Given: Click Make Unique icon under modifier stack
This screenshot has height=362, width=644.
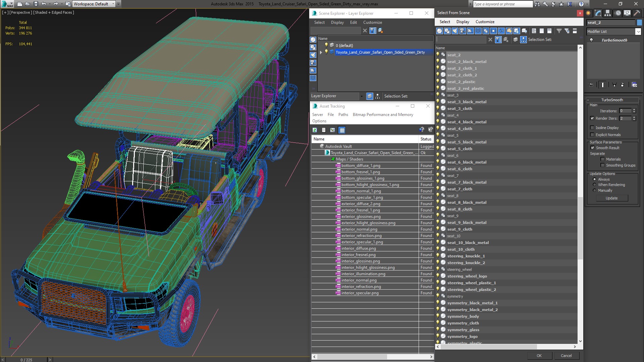Looking at the screenshot, I should click(x=614, y=85).
